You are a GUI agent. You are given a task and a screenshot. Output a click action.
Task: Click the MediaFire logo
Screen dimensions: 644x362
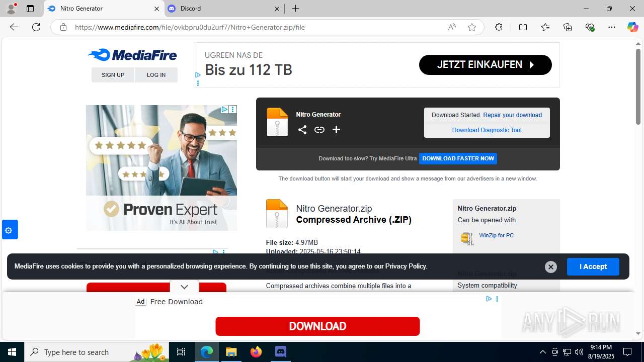(132, 55)
